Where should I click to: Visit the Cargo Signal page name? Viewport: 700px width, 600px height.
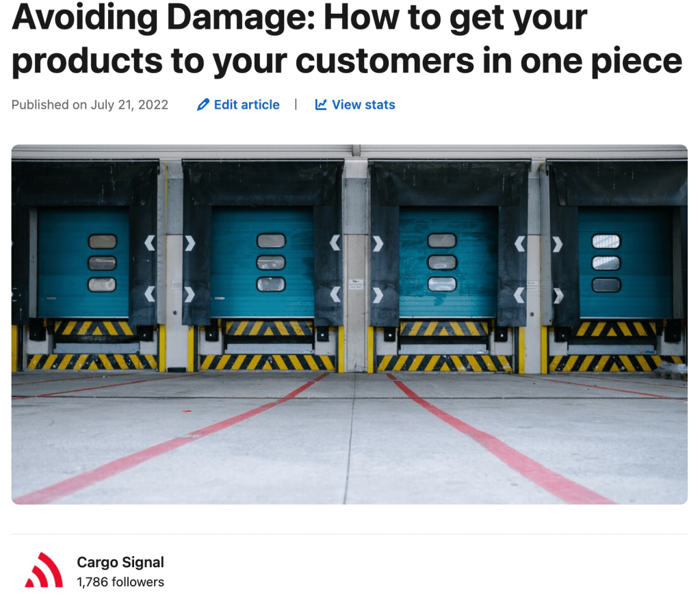click(x=120, y=562)
